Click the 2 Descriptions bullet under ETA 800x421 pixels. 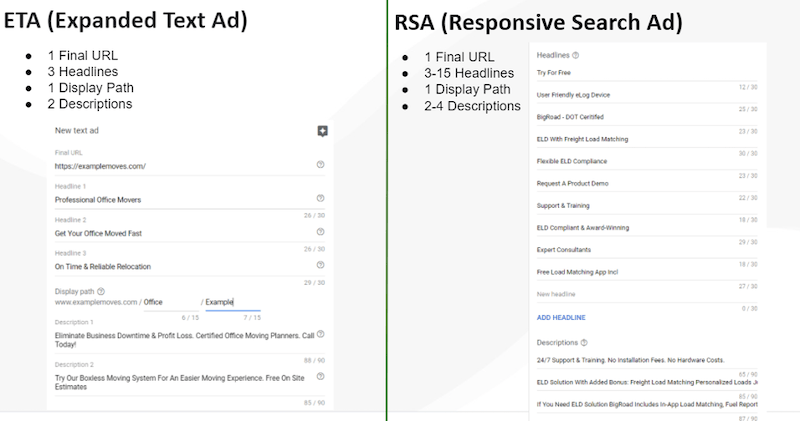coord(90,104)
